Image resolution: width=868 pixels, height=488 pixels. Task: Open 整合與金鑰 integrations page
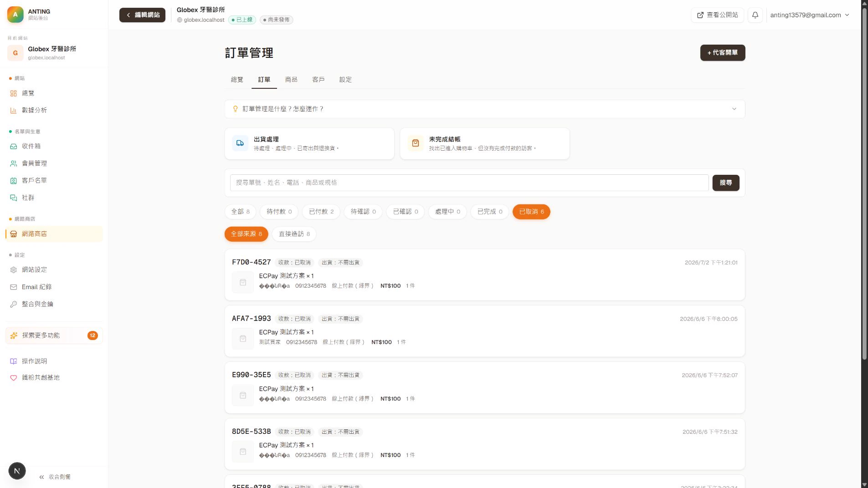(54, 304)
